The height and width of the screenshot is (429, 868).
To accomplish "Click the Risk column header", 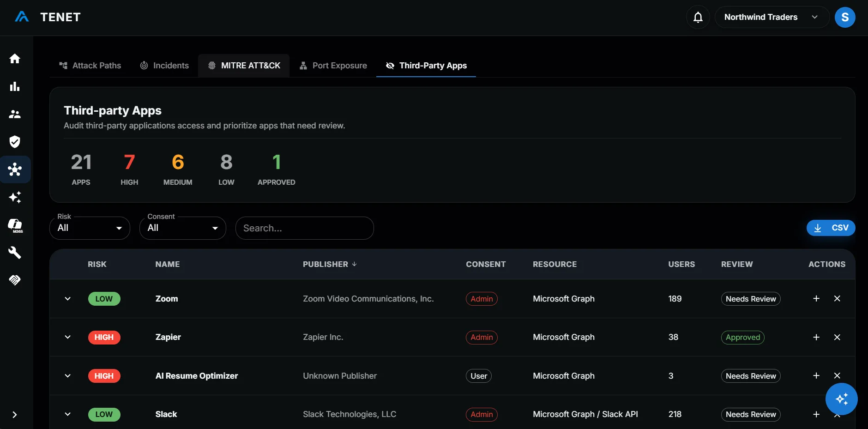I will (x=97, y=264).
